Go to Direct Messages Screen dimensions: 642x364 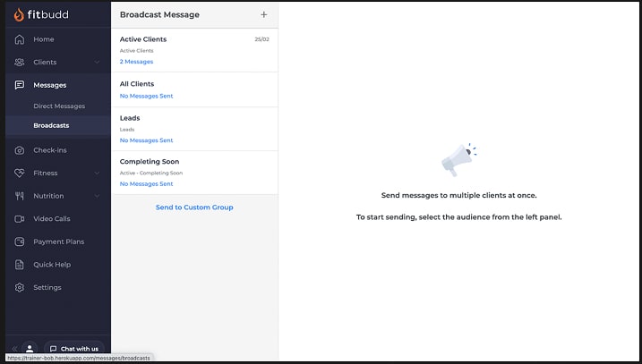(x=59, y=106)
